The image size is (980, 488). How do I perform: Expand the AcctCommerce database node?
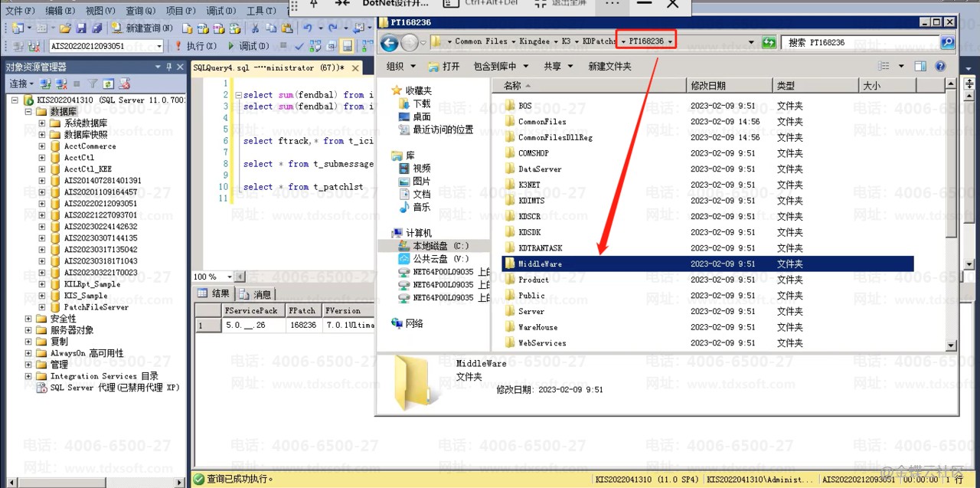coord(43,146)
